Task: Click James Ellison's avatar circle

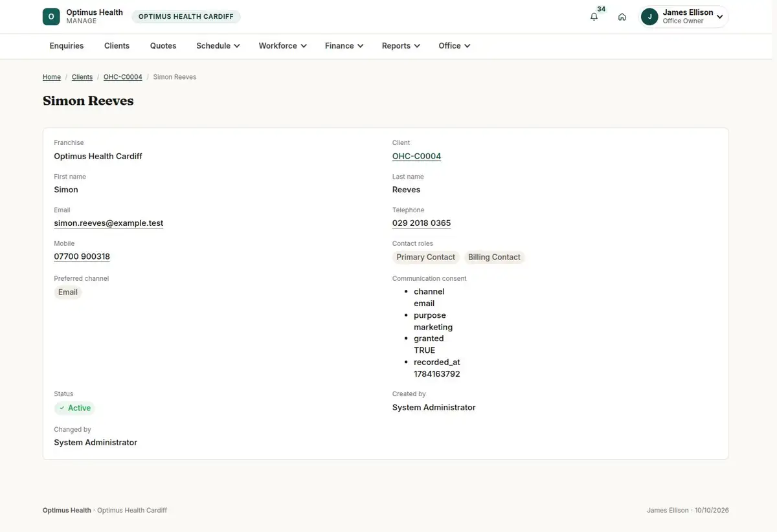Action: tap(649, 17)
